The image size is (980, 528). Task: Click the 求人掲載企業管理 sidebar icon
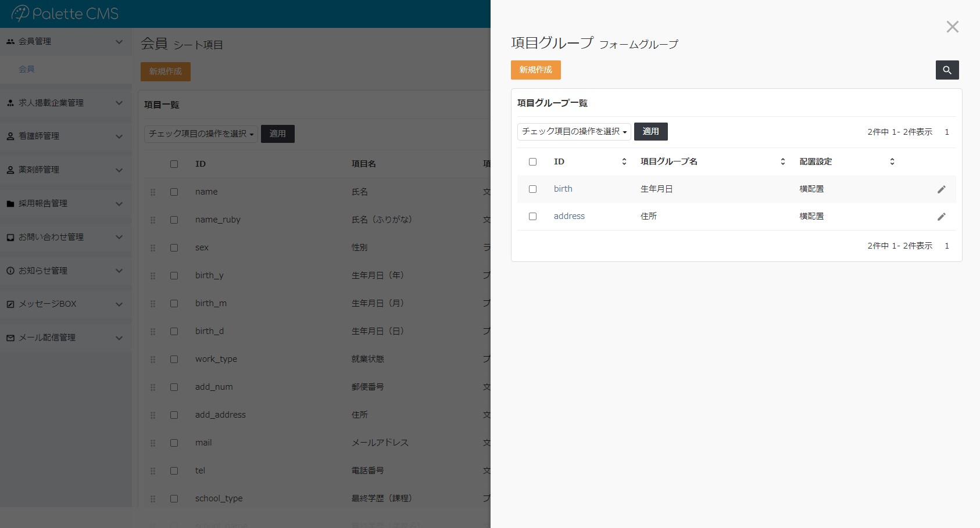[x=10, y=103]
